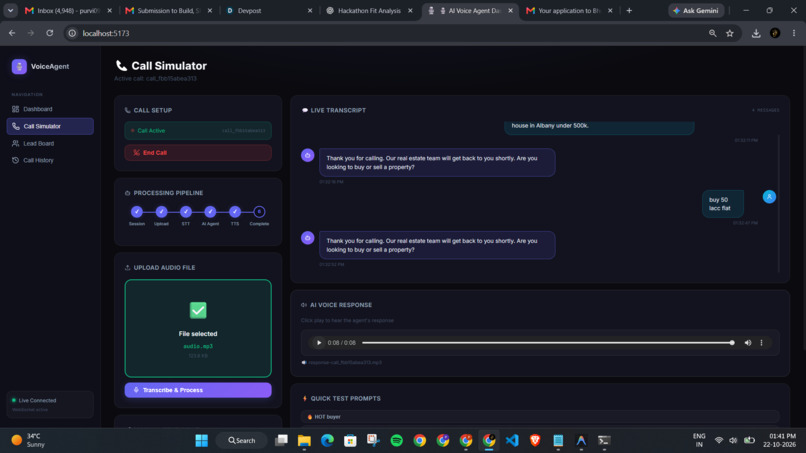Switch to the Inbox Gmail tab
This screenshot has height=453, width=806.
pyautogui.click(x=69, y=10)
